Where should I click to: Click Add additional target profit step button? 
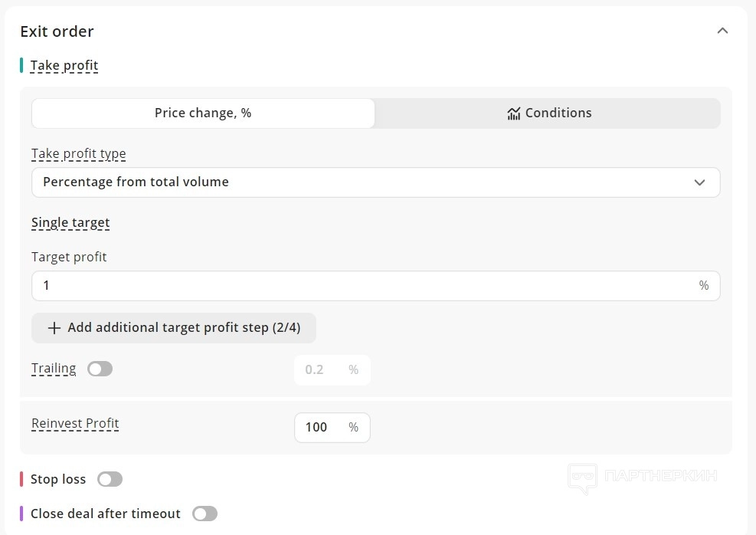[x=174, y=328]
